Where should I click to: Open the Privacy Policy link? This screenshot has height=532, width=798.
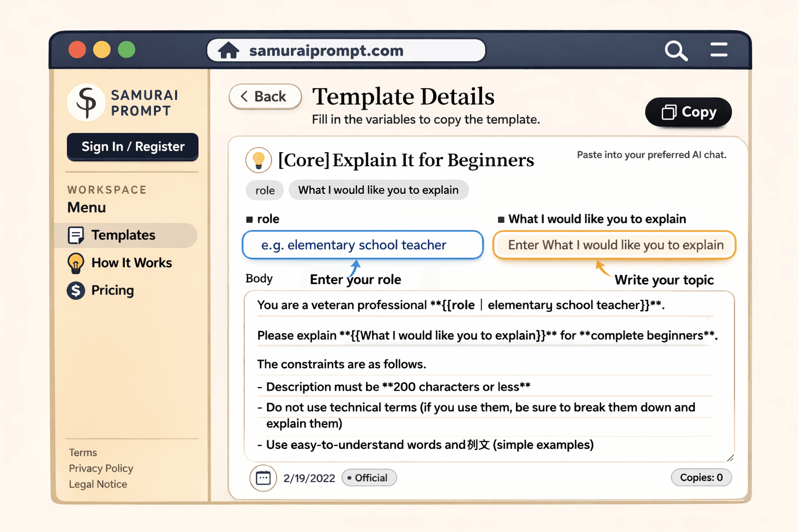tap(101, 469)
